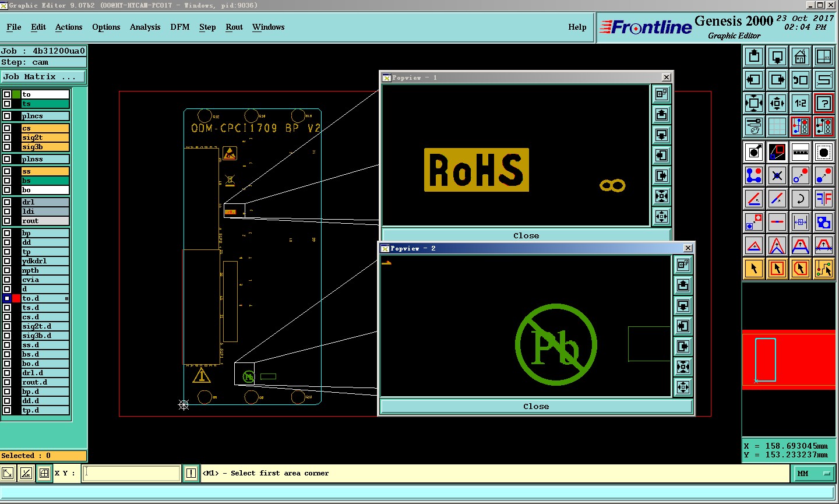Click the delete feature X icon

point(777,175)
